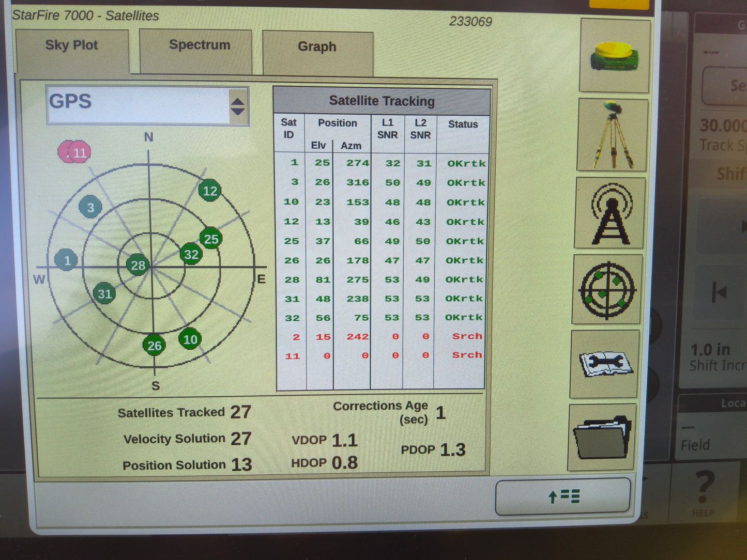Click the GPS dropdown up/down arrows
Viewport: 747px width, 560px height.
pyautogui.click(x=238, y=106)
